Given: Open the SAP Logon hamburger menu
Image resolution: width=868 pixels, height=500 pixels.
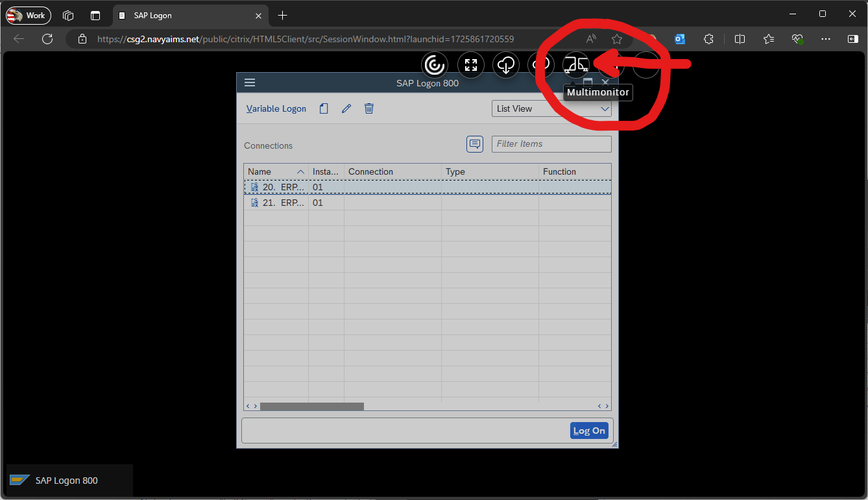Looking at the screenshot, I should (x=250, y=82).
